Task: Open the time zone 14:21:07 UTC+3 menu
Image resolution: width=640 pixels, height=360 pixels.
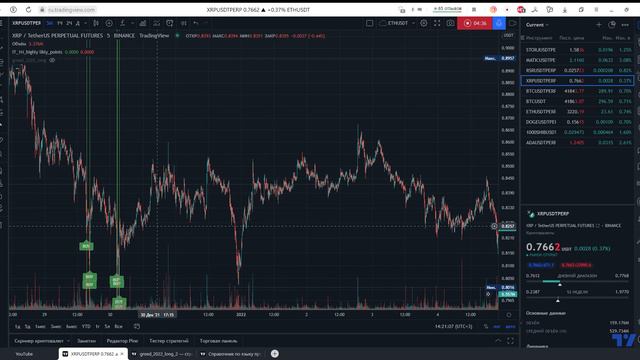Action: (453, 327)
